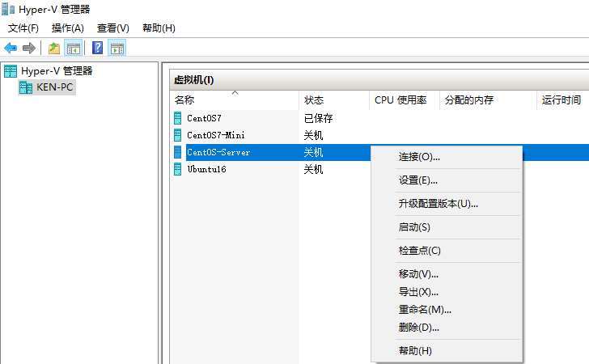Select 删除(D)... in context menu

(419, 327)
